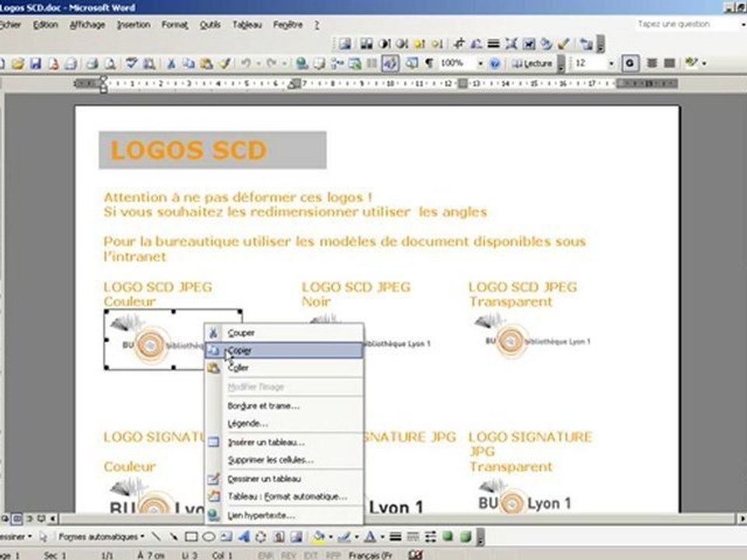Toggle the RFP overtype indicator in the status bar
Viewport: 747px width, 560px height.
(x=332, y=555)
